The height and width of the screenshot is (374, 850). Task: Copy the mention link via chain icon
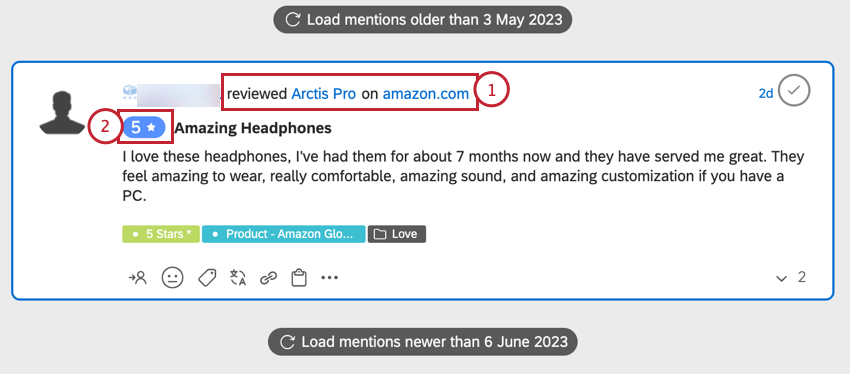(268, 279)
